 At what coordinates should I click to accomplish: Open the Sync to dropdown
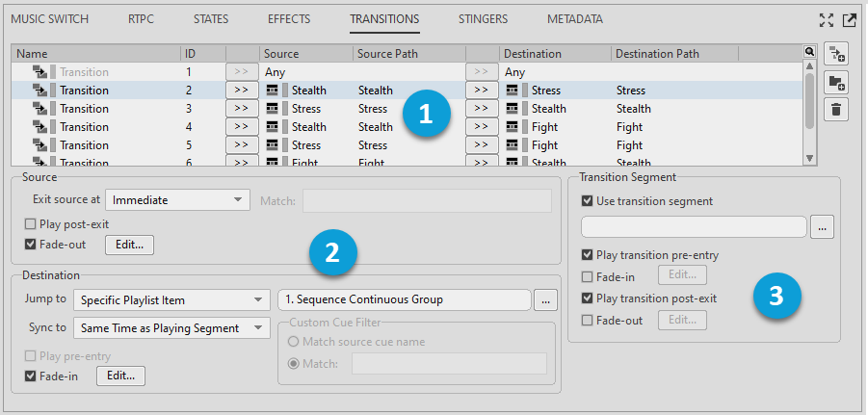pos(172,328)
